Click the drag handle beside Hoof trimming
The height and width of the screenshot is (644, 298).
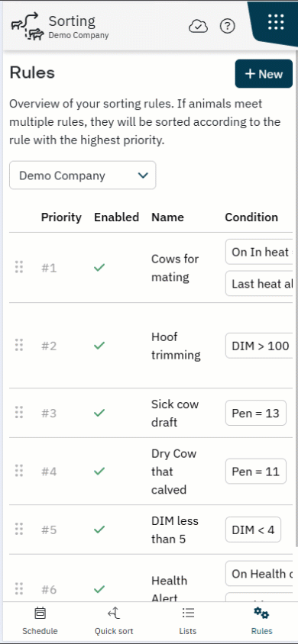19,345
